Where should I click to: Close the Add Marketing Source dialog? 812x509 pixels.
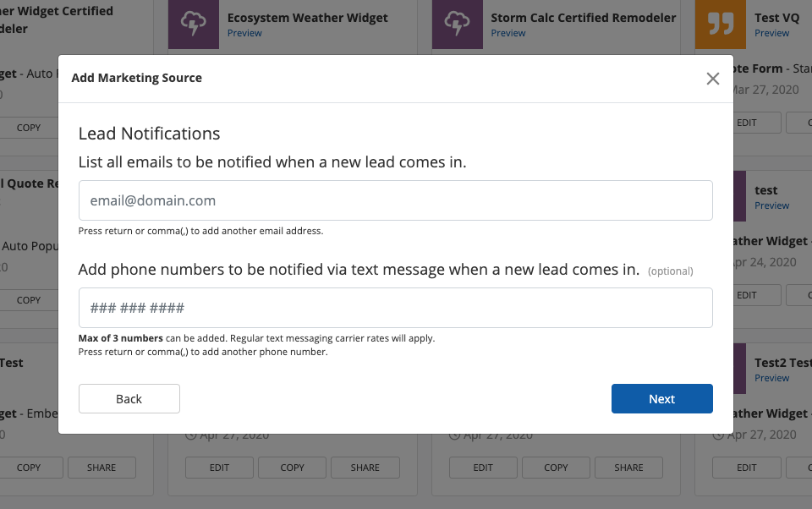[x=713, y=79]
